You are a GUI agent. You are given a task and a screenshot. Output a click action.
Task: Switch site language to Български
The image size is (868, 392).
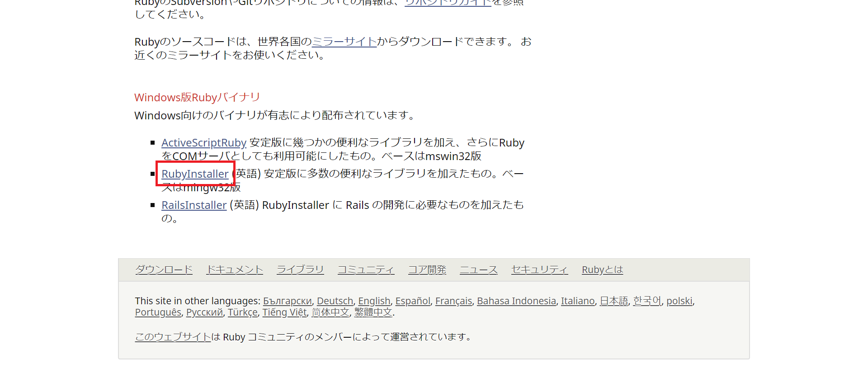click(x=288, y=301)
